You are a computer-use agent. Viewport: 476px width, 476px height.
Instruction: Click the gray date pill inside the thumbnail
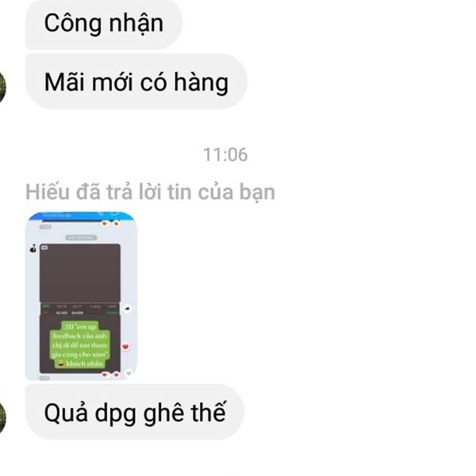pos(82,238)
